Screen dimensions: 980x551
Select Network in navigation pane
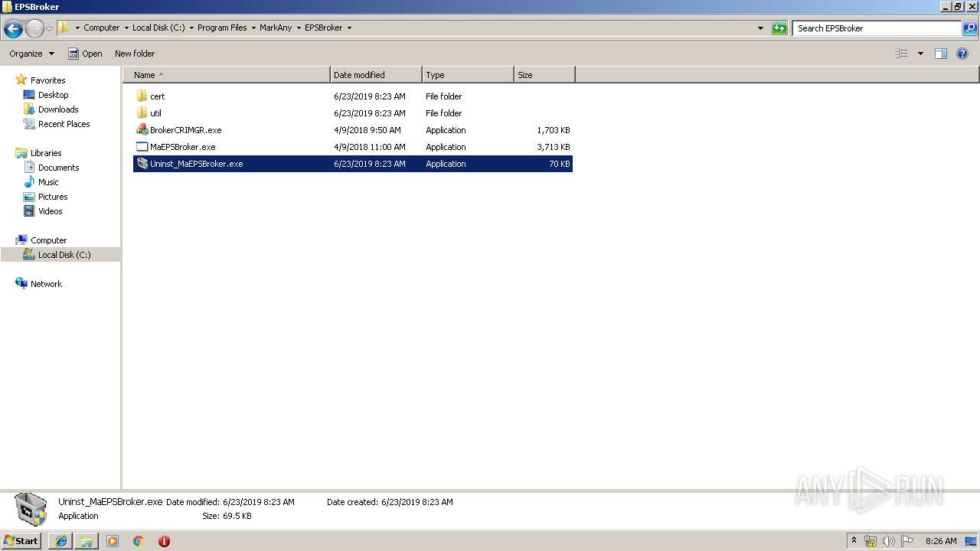click(46, 284)
